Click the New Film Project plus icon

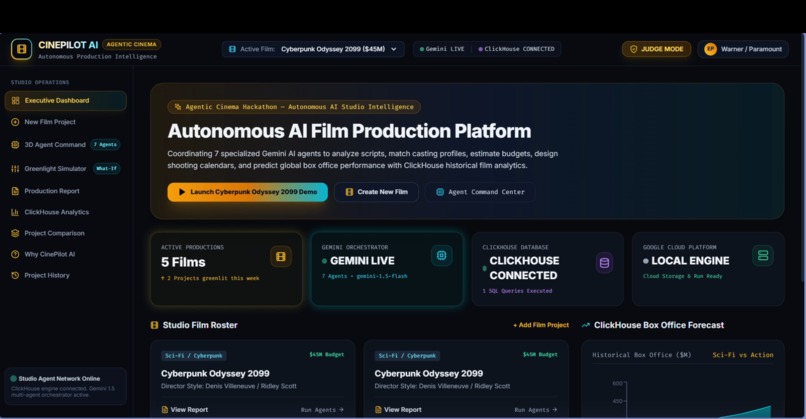[15, 122]
